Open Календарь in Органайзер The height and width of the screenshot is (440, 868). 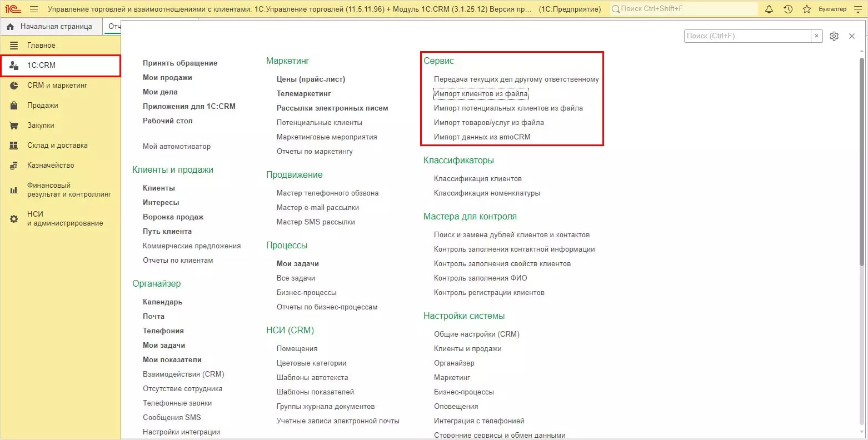[x=163, y=302]
